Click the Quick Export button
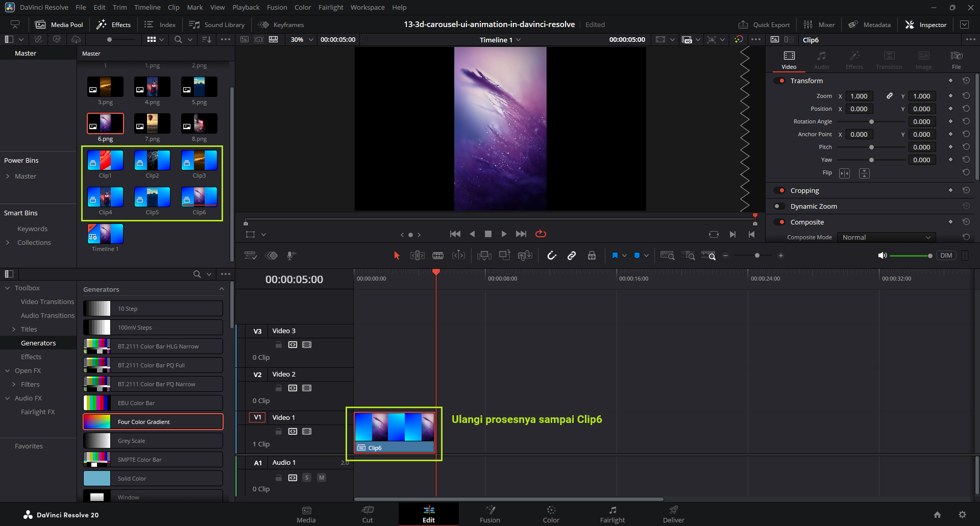 764,24
